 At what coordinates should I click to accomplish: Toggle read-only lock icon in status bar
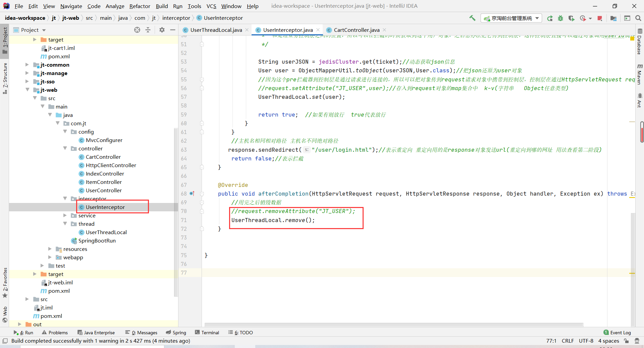626,341
